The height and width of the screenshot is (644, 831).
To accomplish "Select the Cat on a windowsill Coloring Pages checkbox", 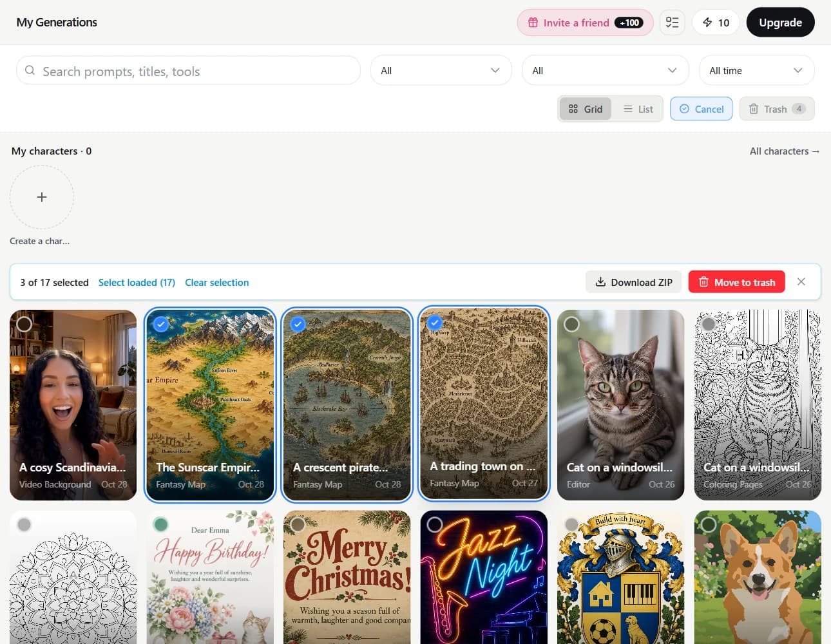I will [x=709, y=324].
